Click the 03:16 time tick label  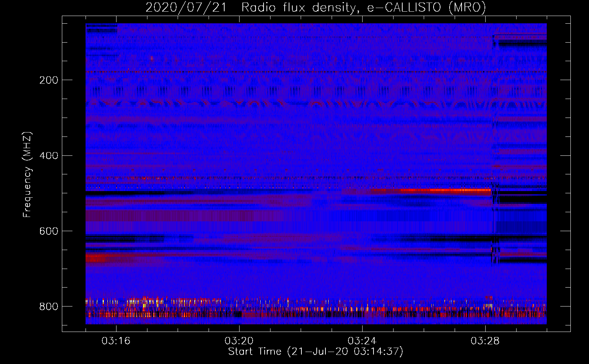point(116,341)
